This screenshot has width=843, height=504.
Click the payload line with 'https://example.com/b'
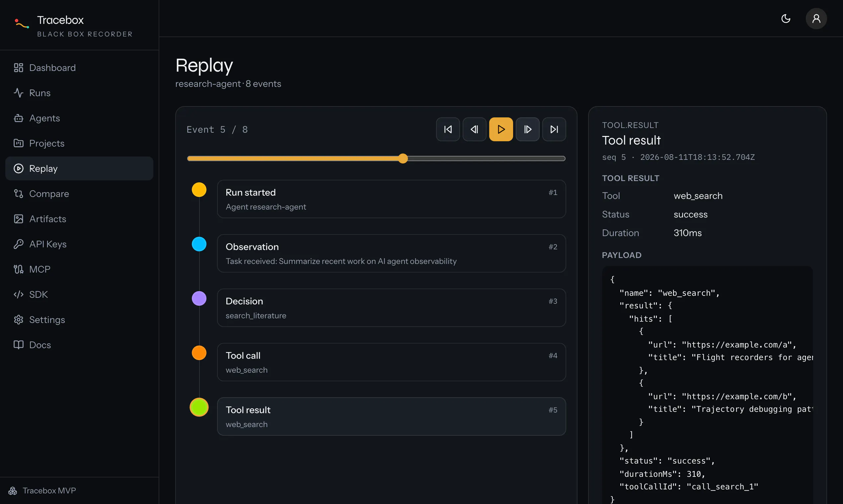(722, 396)
